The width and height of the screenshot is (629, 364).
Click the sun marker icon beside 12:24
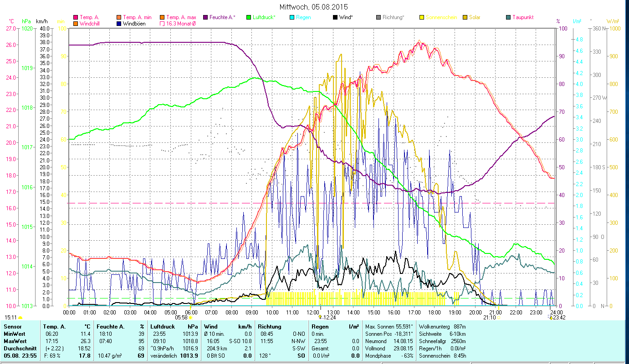click(x=320, y=317)
